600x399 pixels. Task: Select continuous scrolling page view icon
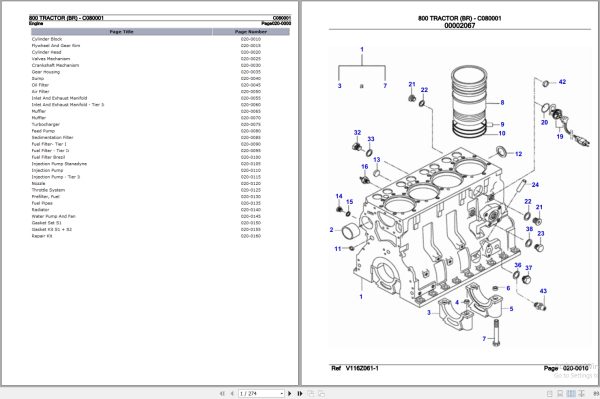pos(560,393)
